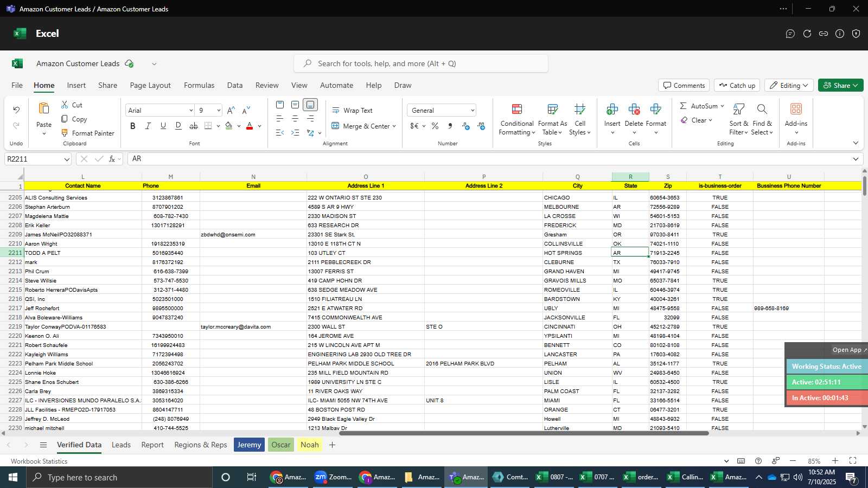868x488 pixels.
Task: Cut the selected cell contents
Action: click(x=72, y=105)
